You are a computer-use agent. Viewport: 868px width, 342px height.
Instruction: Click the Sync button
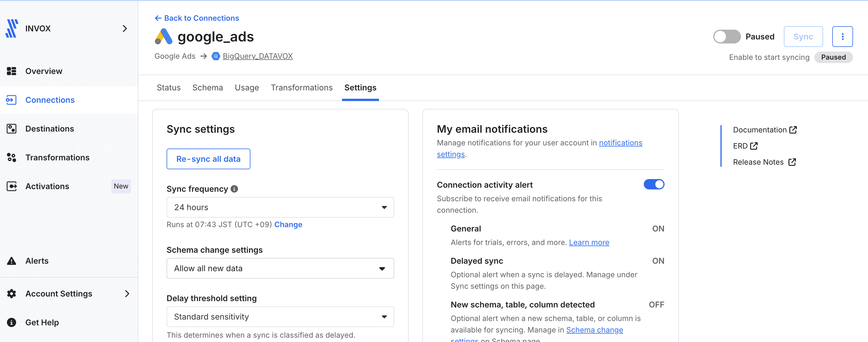click(803, 36)
